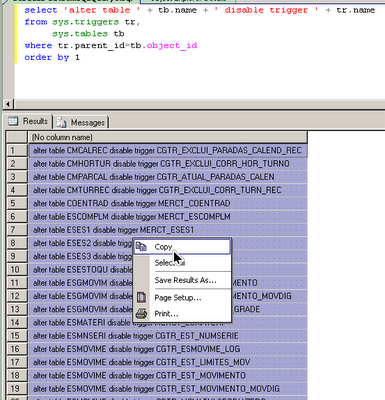Click cell with CGTR_EXCLUI_CORR_TURN_REC trigger

tap(168, 190)
